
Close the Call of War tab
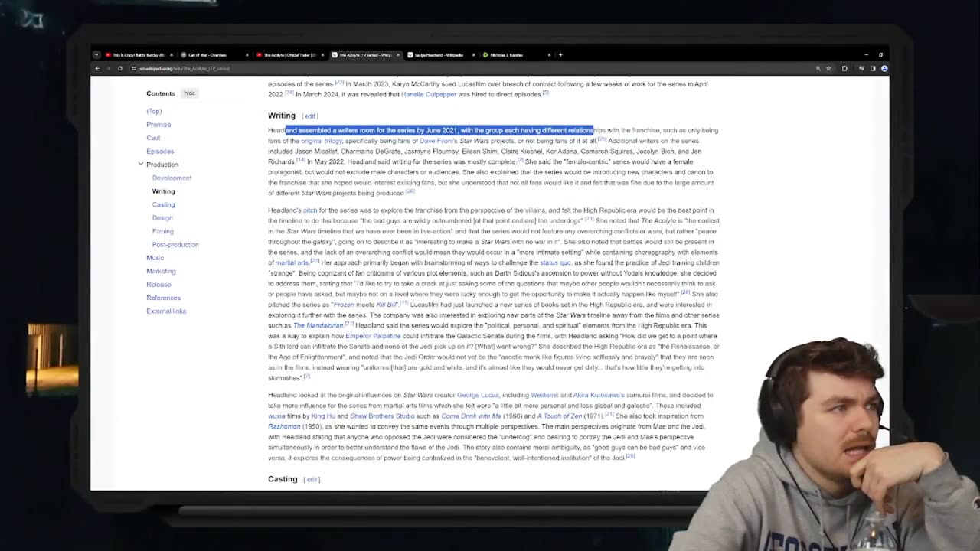(x=247, y=55)
